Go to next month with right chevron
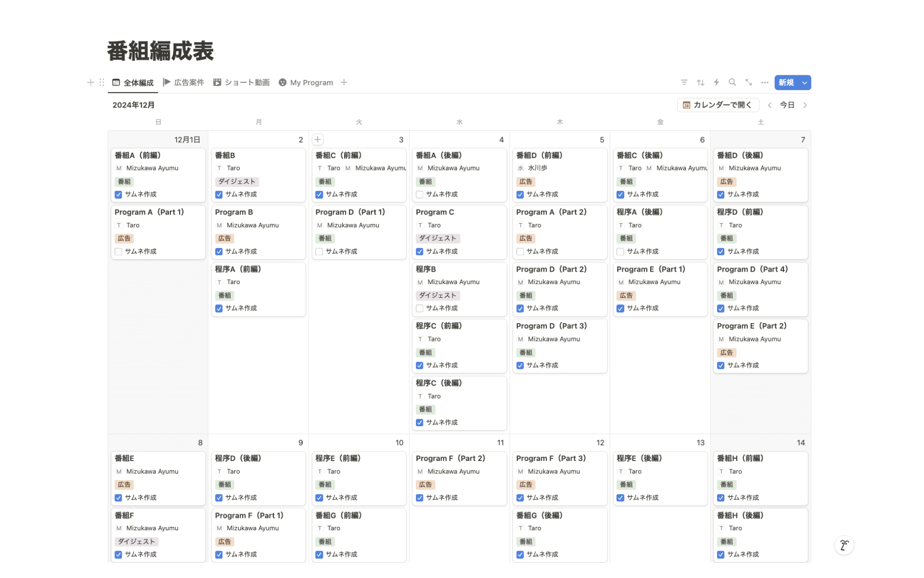This screenshot has height=578, width=924. (805, 105)
